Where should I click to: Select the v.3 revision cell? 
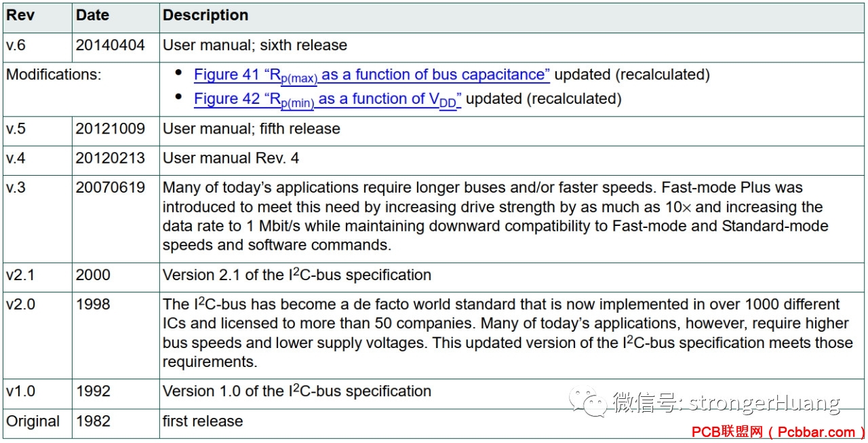click(x=37, y=216)
